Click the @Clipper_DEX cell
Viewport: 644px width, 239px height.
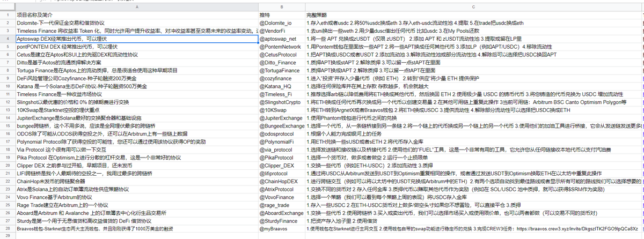[281, 165]
